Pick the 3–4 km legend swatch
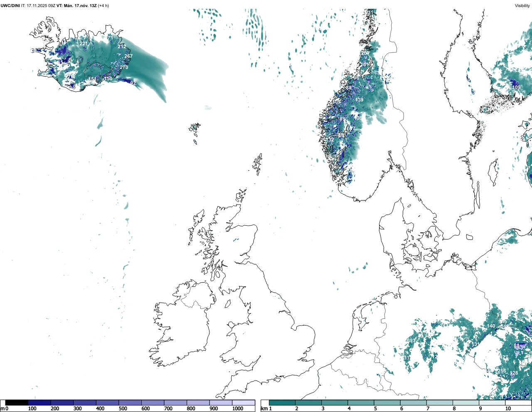 point(334,402)
